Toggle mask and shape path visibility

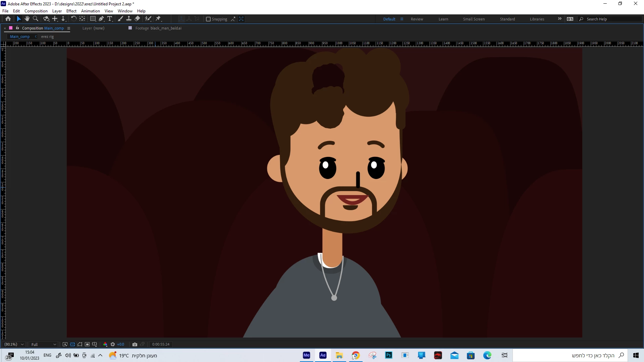pyautogui.click(x=80, y=344)
